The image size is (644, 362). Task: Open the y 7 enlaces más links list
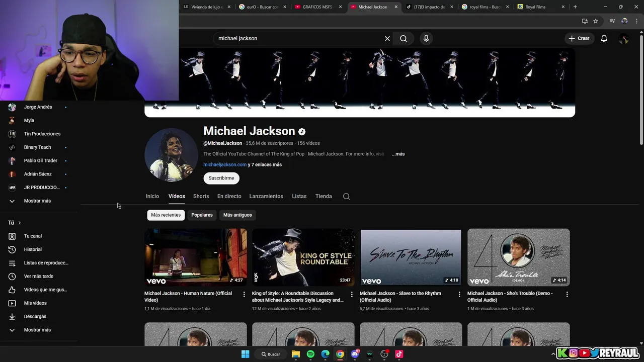click(x=265, y=165)
